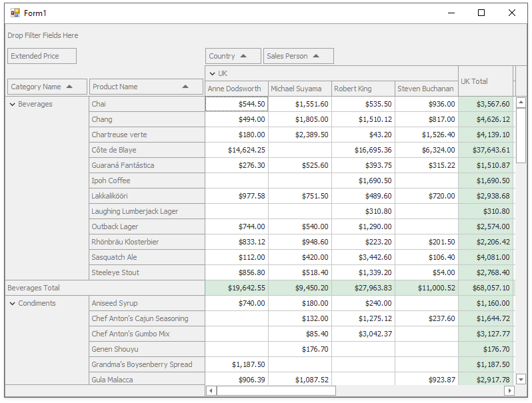The image size is (532, 403).
Task: Click the $3,442.60 cell for Sasquatch Ale
Action: pyautogui.click(x=363, y=257)
